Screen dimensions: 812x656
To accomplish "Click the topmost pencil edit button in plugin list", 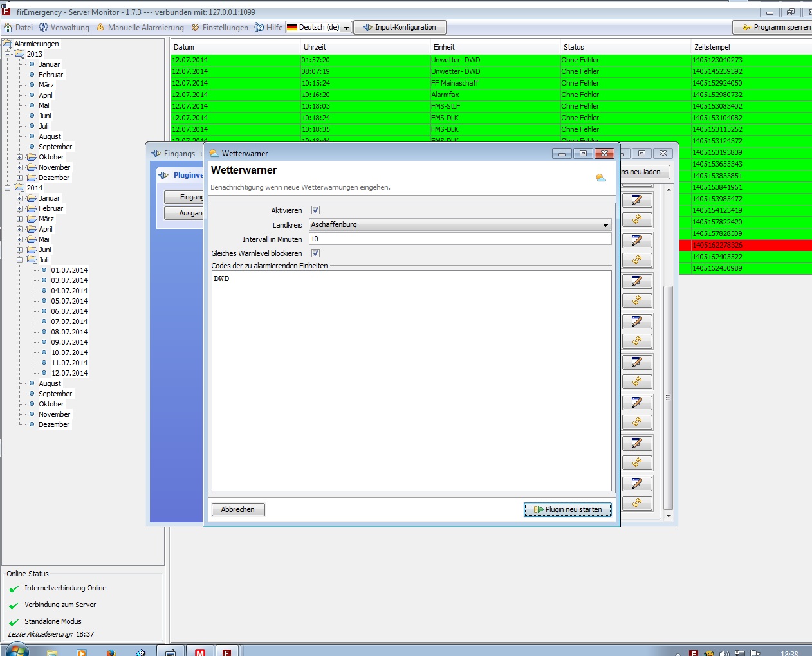I will pos(637,200).
